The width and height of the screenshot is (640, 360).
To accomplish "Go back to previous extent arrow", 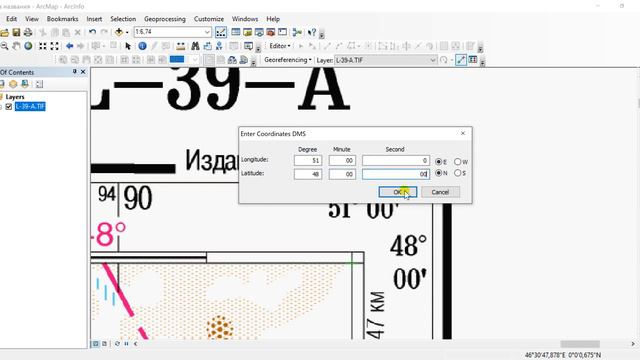I will (x=69, y=46).
